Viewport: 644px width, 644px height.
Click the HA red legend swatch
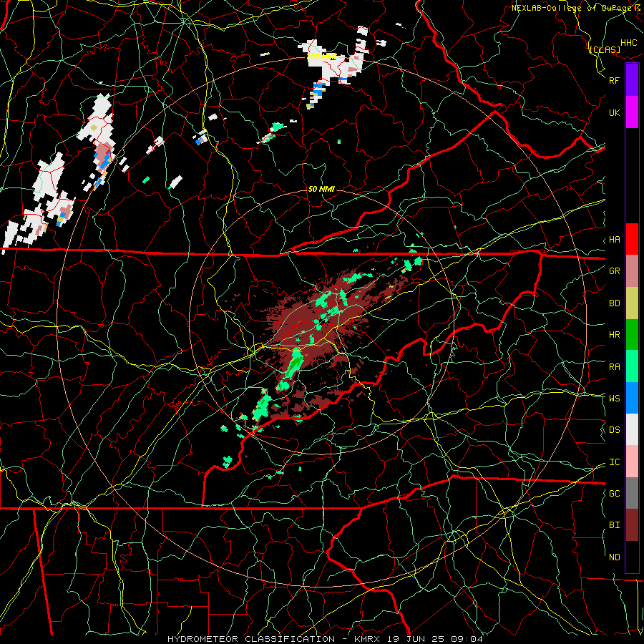pos(632,239)
